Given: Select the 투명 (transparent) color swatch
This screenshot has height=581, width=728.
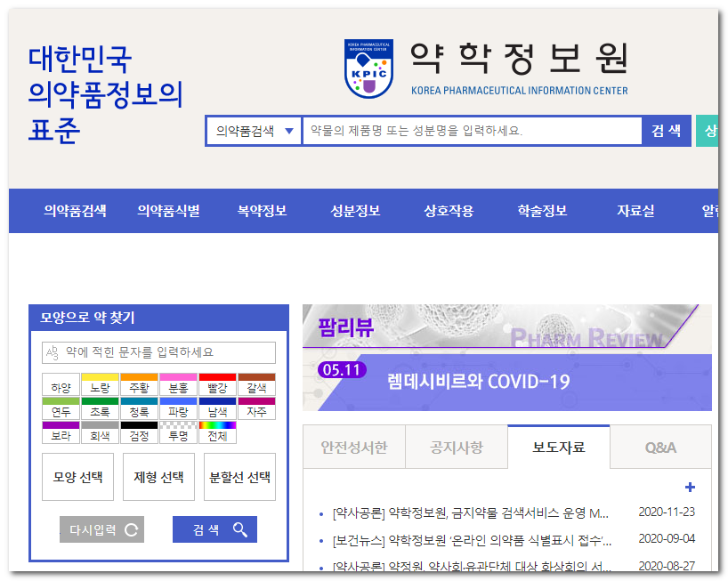Looking at the screenshot, I should [x=178, y=432].
